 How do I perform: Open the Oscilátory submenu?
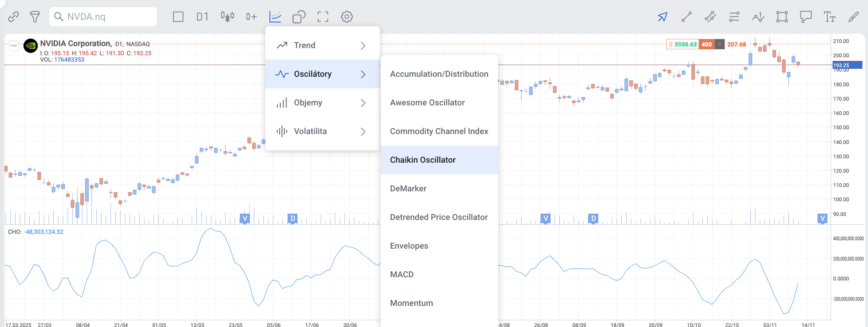(x=322, y=74)
